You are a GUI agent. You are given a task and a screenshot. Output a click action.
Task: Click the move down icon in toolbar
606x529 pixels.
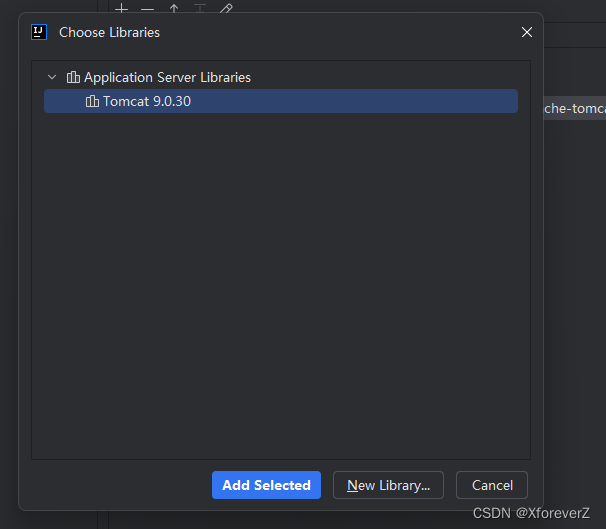[x=200, y=8]
